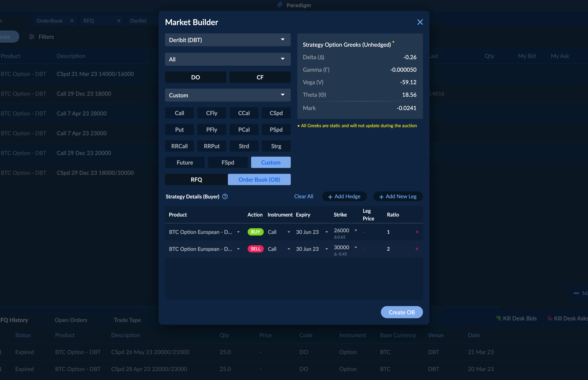Toggle the SELL action on second leg
This screenshot has height=380, width=588.
click(255, 249)
